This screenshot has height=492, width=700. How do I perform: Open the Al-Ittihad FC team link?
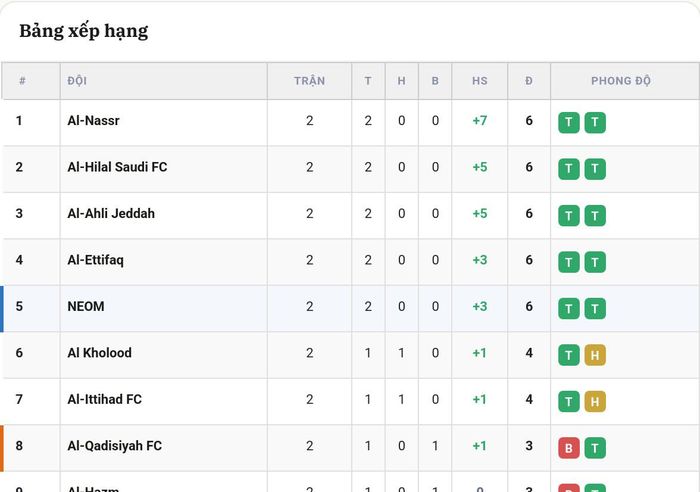(104, 399)
